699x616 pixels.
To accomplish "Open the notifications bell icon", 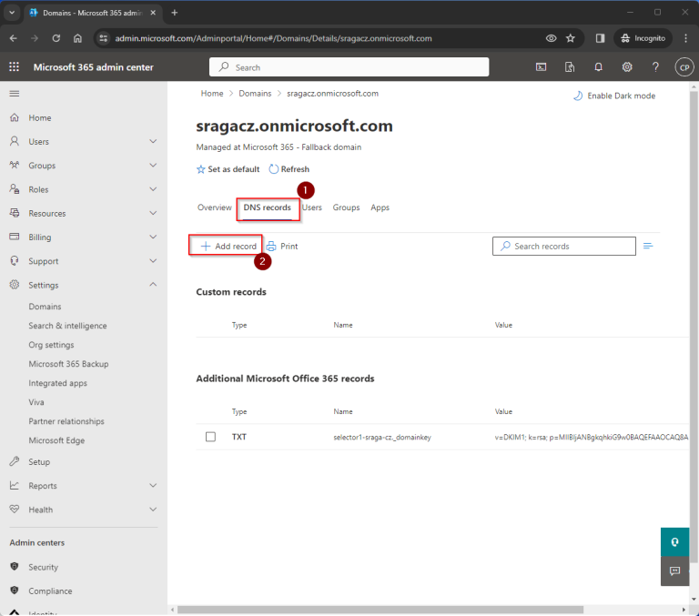I will [598, 66].
